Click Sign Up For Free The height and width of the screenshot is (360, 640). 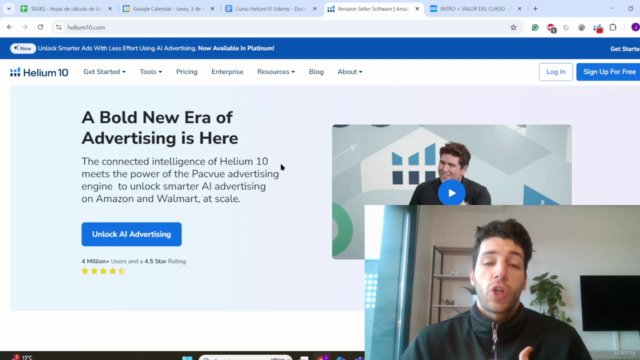click(609, 72)
